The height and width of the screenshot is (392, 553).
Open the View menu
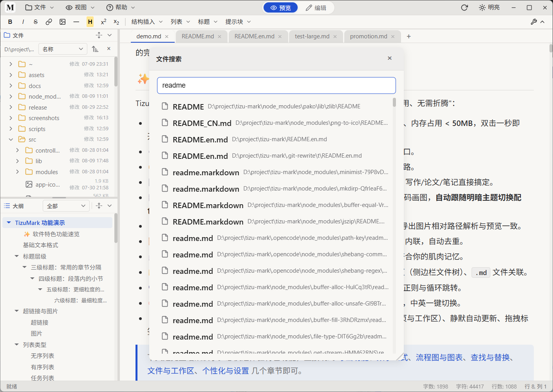(x=80, y=7)
